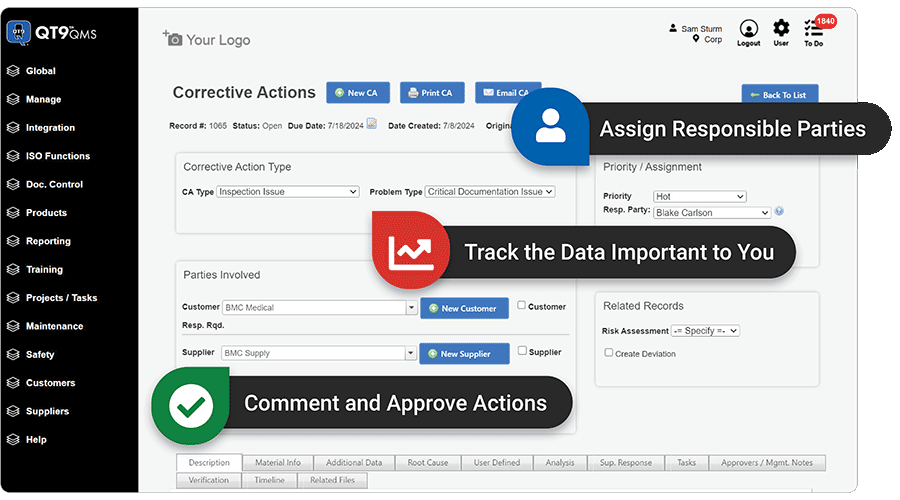
Task: Click the Due Date edit calendar icon
Action: 372,124
